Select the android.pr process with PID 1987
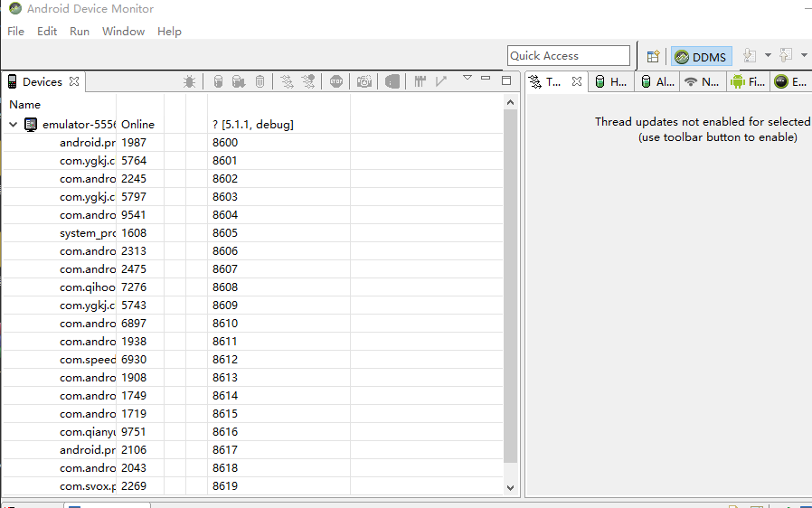Image resolution: width=812 pixels, height=508 pixels. tap(252, 143)
